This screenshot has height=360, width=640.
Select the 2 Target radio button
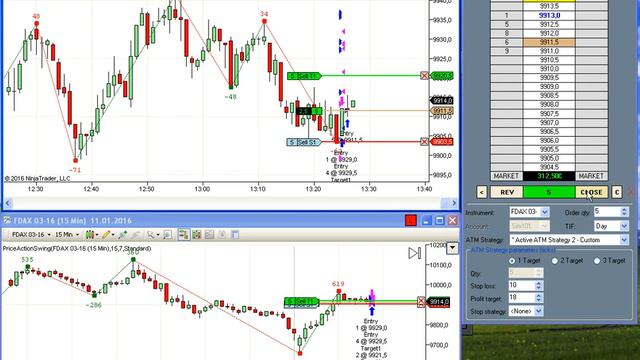coord(555,260)
